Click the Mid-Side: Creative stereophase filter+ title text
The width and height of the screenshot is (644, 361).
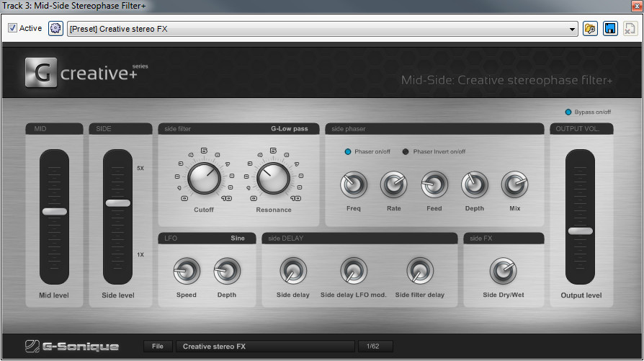[x=506, y=80]
